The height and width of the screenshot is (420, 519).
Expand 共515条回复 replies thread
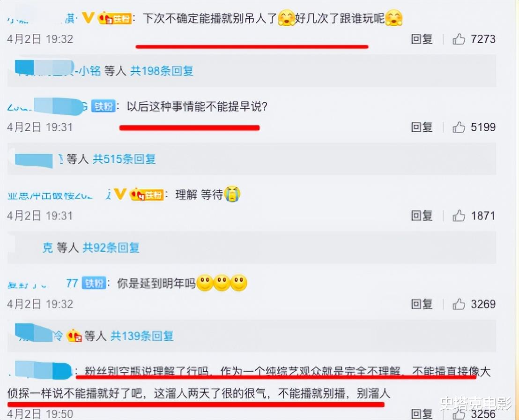124,159
